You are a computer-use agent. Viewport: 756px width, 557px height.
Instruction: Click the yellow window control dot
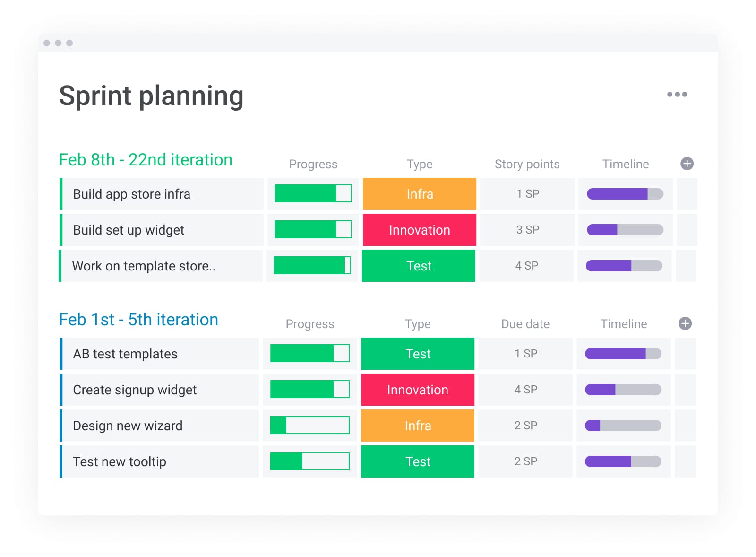click(58, 43)
